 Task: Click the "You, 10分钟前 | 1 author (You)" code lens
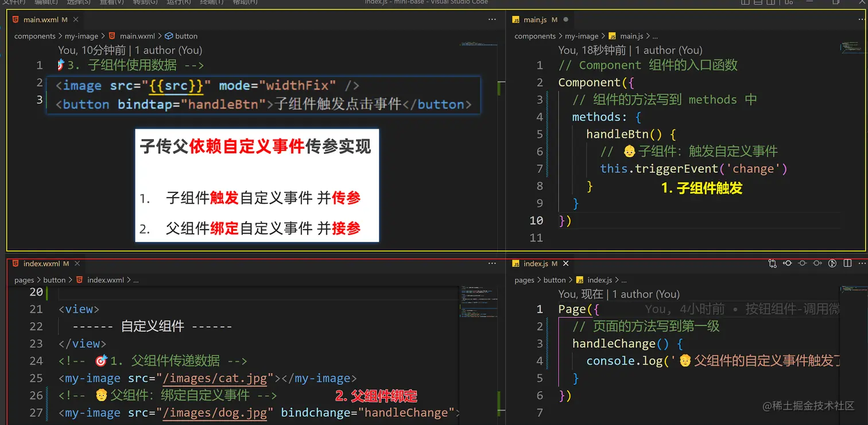130,51
